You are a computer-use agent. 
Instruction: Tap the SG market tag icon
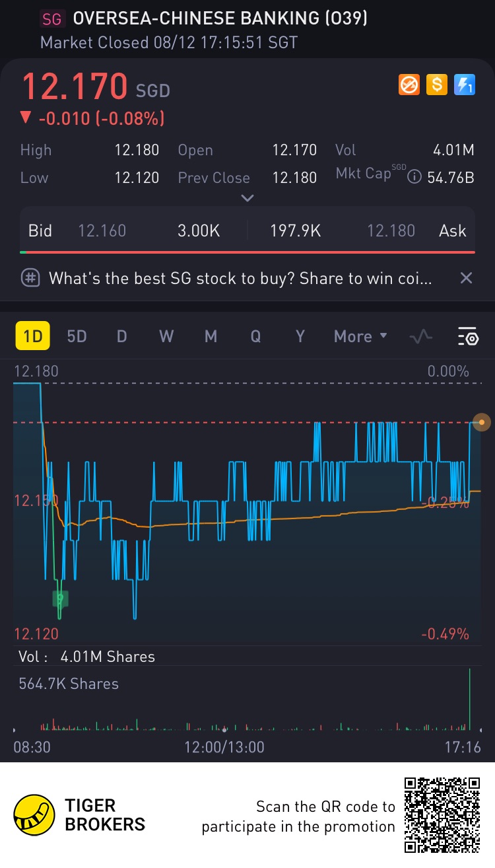[x=51, y=19]
